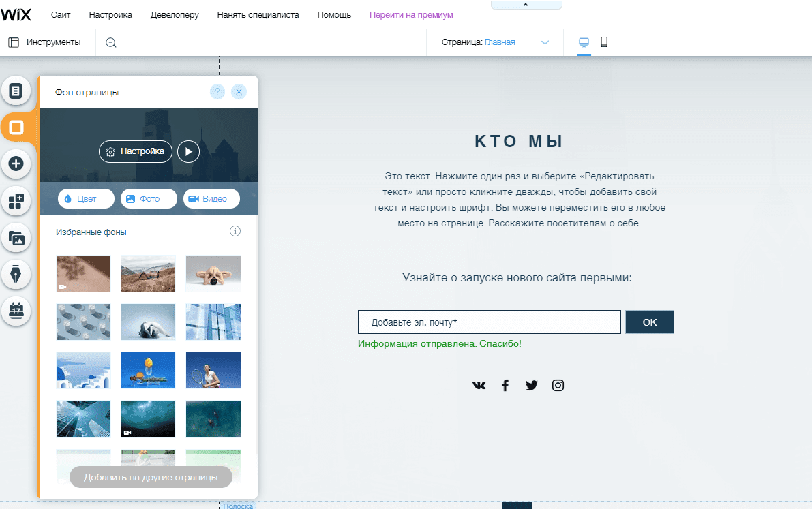Click the VK social icon
This screenshot has width=812, height=509.
[479, 385]
